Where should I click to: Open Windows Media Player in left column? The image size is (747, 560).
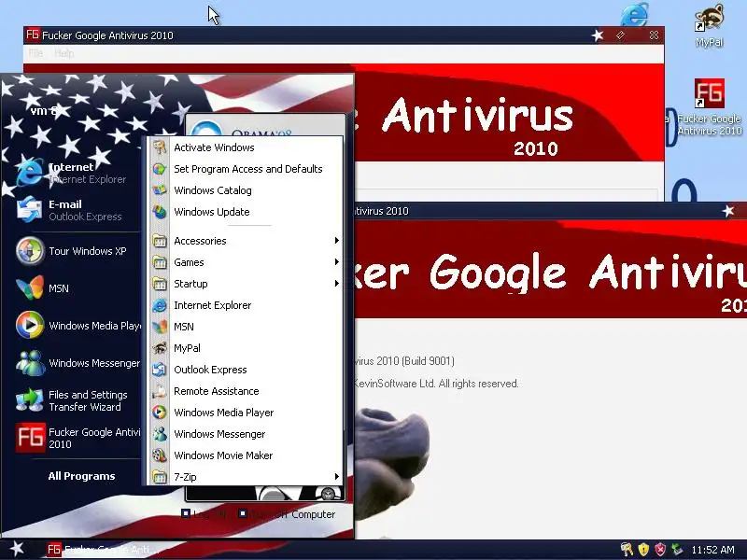tap(77, 325)
